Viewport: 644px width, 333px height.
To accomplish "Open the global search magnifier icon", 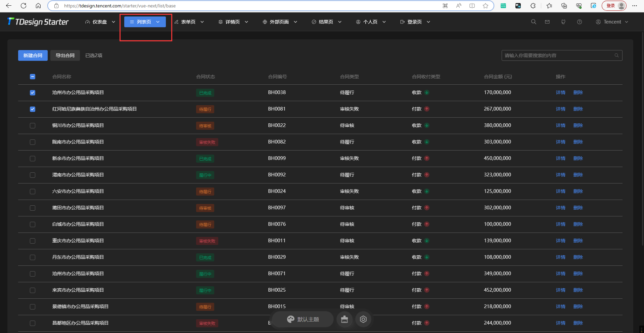I will point(533,22).
